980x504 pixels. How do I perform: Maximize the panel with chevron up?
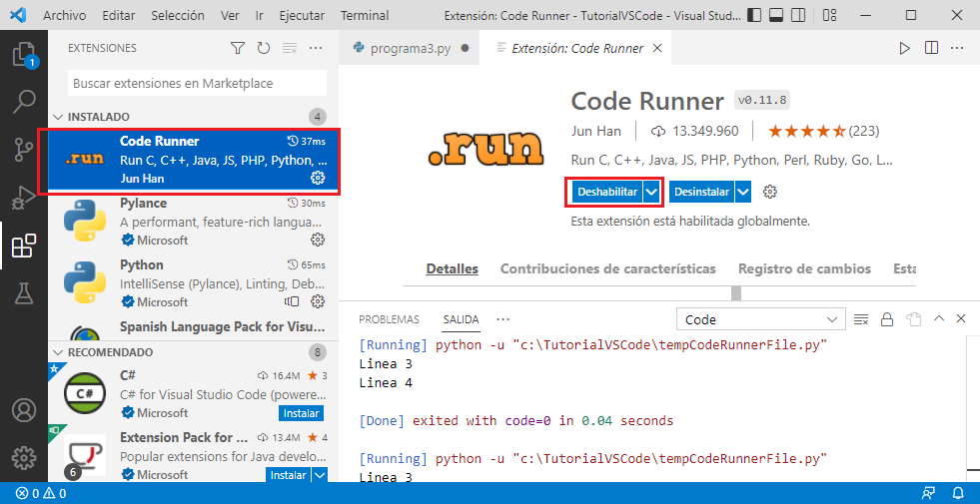[x=938, y=318]
